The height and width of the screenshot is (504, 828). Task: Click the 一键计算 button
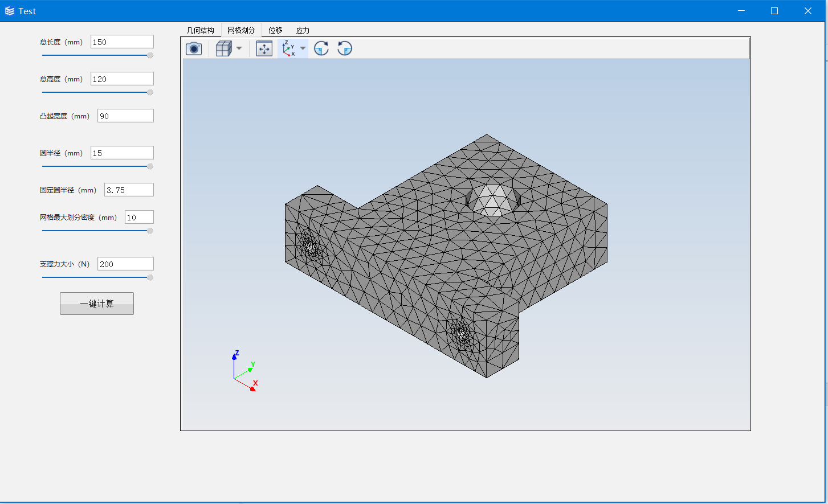click(97, 304)
